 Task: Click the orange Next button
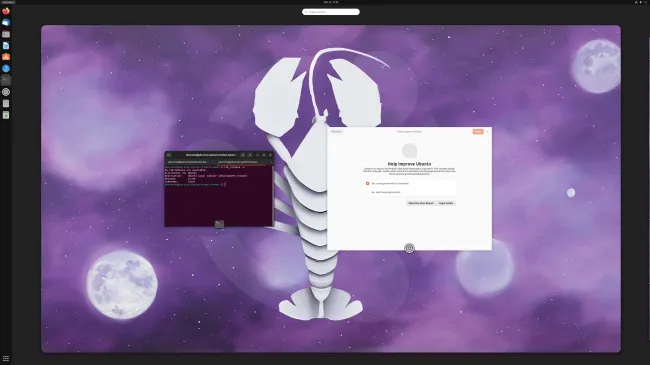[x=478, y=131]
